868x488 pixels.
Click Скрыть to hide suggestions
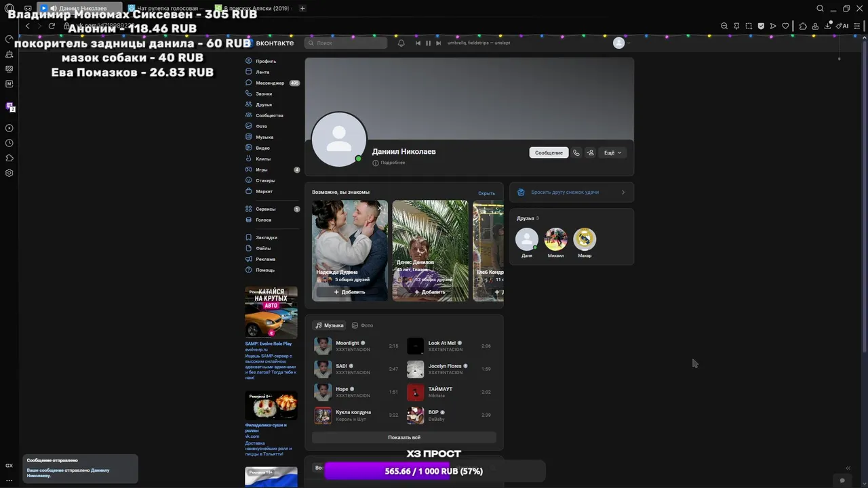[486, 193]
